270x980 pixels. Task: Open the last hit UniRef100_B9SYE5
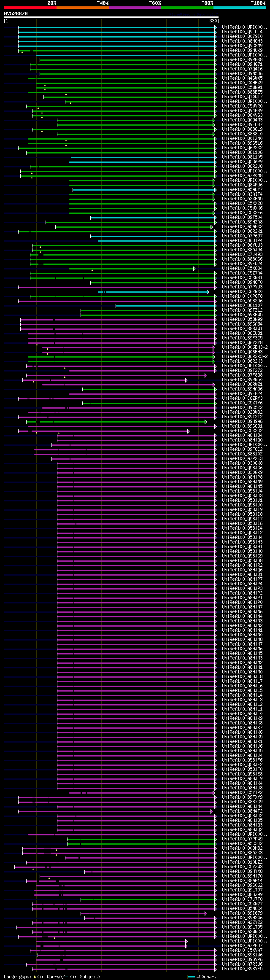pos(242,969)
